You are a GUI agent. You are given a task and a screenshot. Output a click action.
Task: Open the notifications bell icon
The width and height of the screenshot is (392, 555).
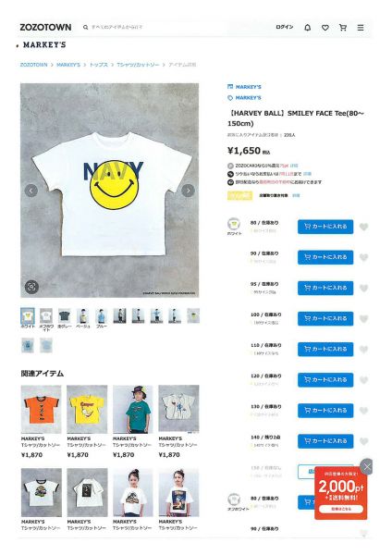point(308,27)
